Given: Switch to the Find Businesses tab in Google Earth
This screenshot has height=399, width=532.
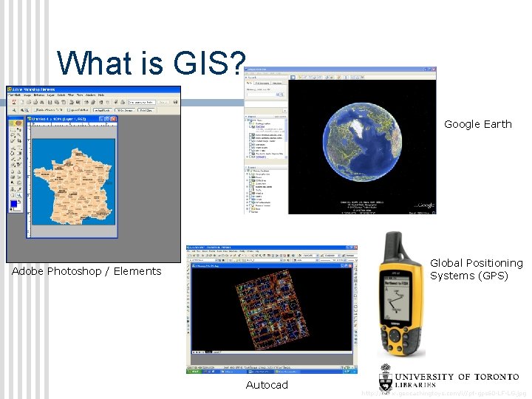Looking at the screenshot, I should (x=262, y=83).
